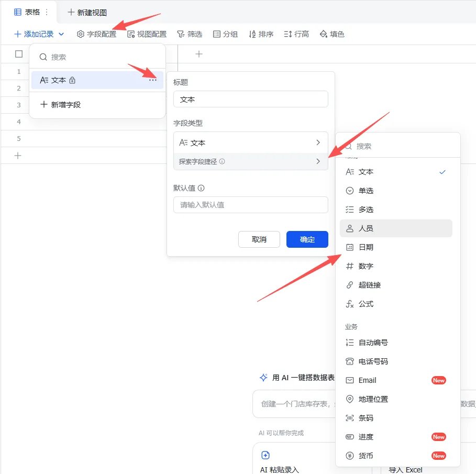
Task: Add a new column with the plus icon
Action: pyautogui.click(x=199, y=54)
